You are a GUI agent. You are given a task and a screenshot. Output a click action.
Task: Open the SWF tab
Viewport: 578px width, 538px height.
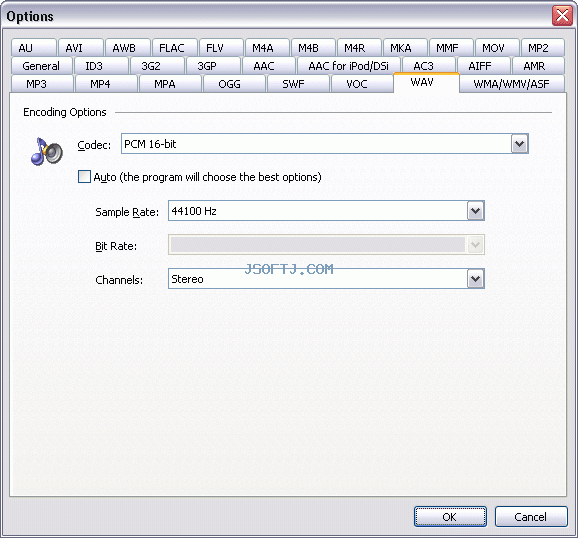(298, 84)
